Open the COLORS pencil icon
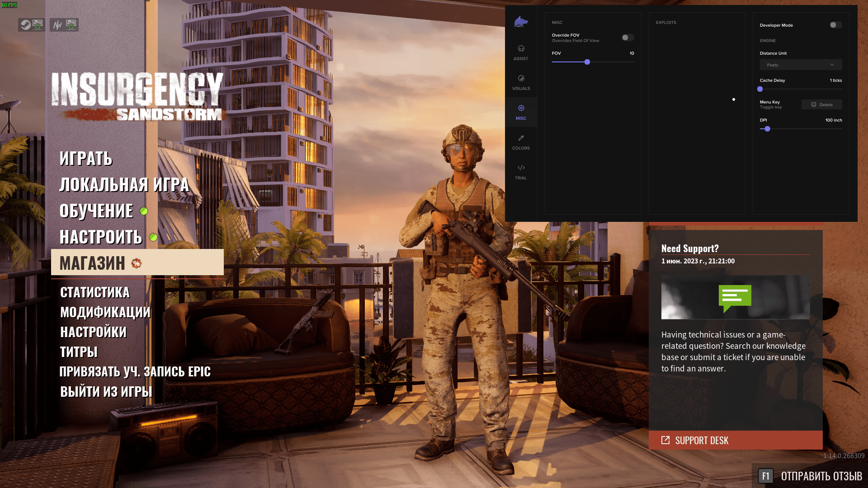Screen dimensions: 868x488 click(521, 138)
